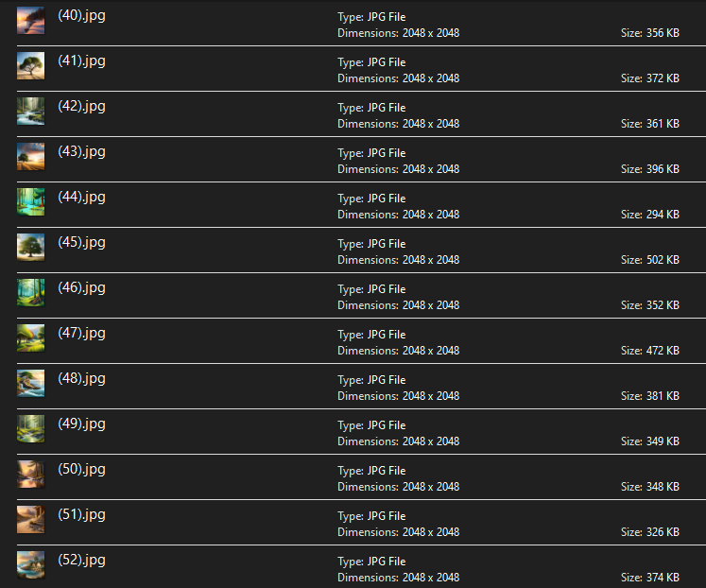Image resolution: width=706 pixels, height=588 pixels.
Task: Select the (41).jpg tree thumbnail icon
Action: (x=30, y=65)
